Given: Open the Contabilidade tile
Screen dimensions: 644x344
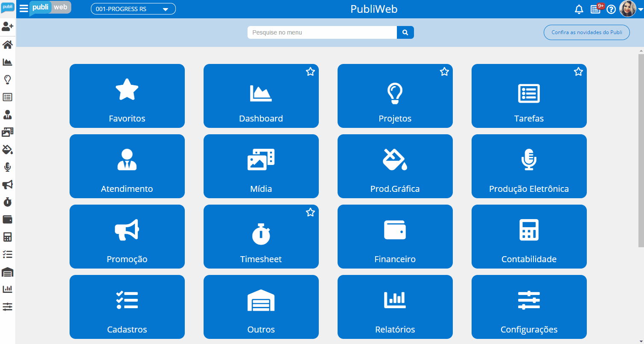Looking at the screenshot, I should 529,237.
